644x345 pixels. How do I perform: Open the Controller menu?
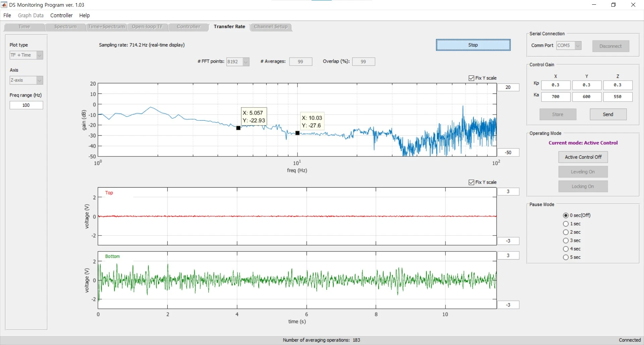coord(61,15)
